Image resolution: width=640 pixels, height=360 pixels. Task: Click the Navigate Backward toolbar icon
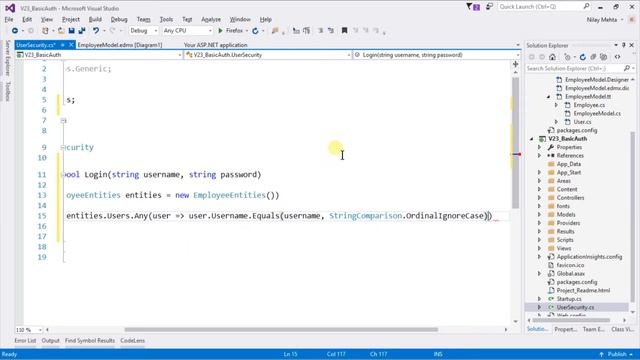point(15,31)
